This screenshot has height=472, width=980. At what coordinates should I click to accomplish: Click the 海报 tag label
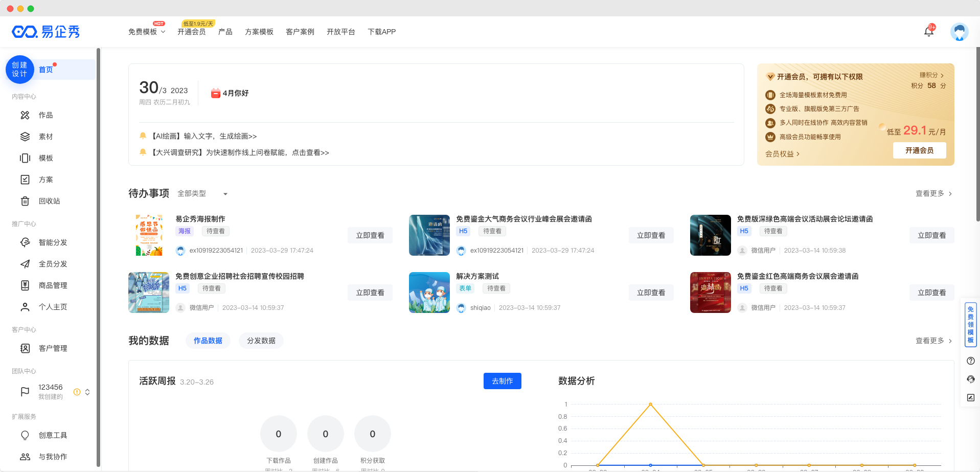pyautogui.click(x=185, y=231)
